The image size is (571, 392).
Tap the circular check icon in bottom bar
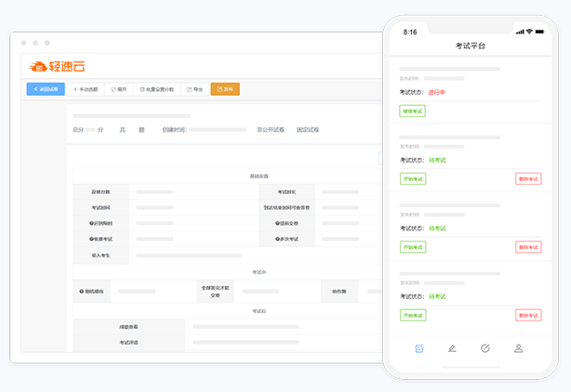pos(485,348)
